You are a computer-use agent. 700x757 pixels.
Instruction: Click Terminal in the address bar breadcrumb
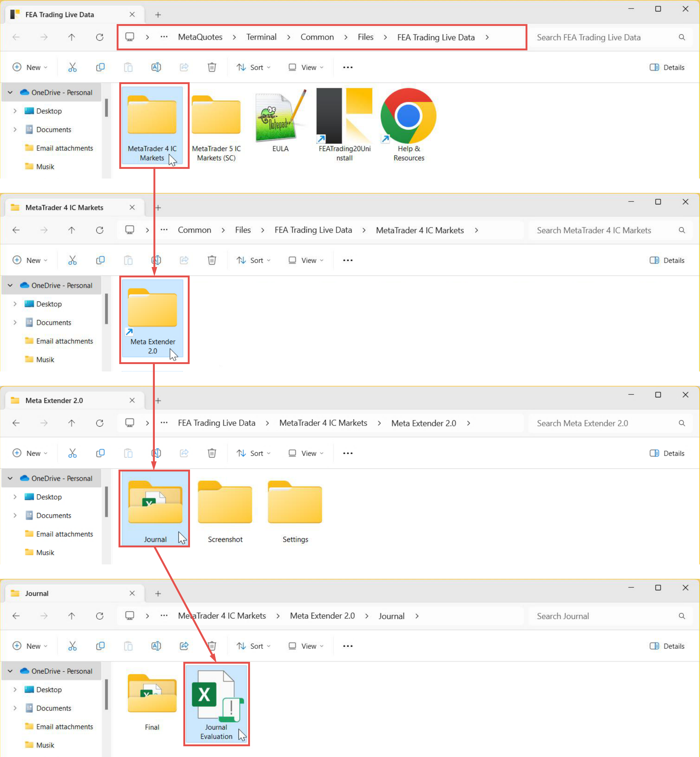pyautogui.click(x=261, y=37)
